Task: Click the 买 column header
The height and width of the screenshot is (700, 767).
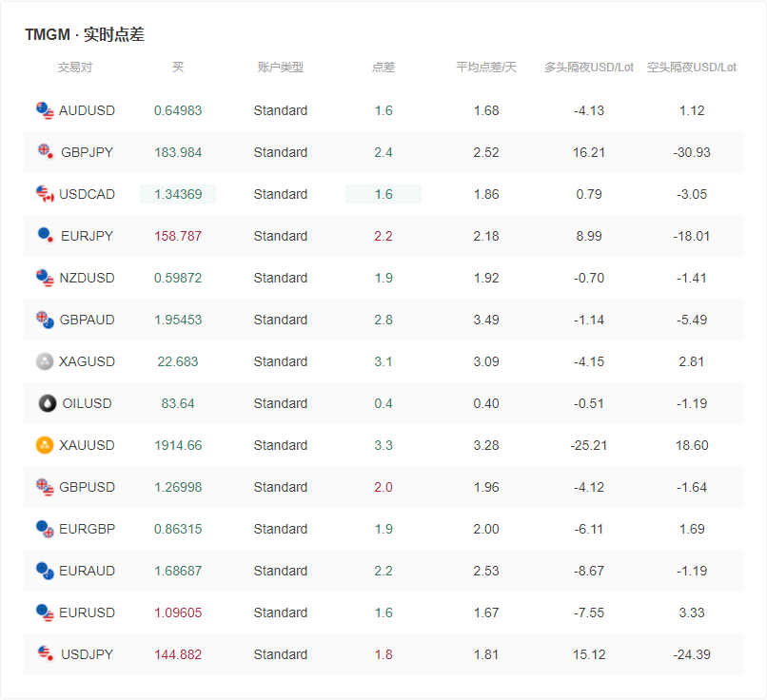Action: tap(178, 68)
